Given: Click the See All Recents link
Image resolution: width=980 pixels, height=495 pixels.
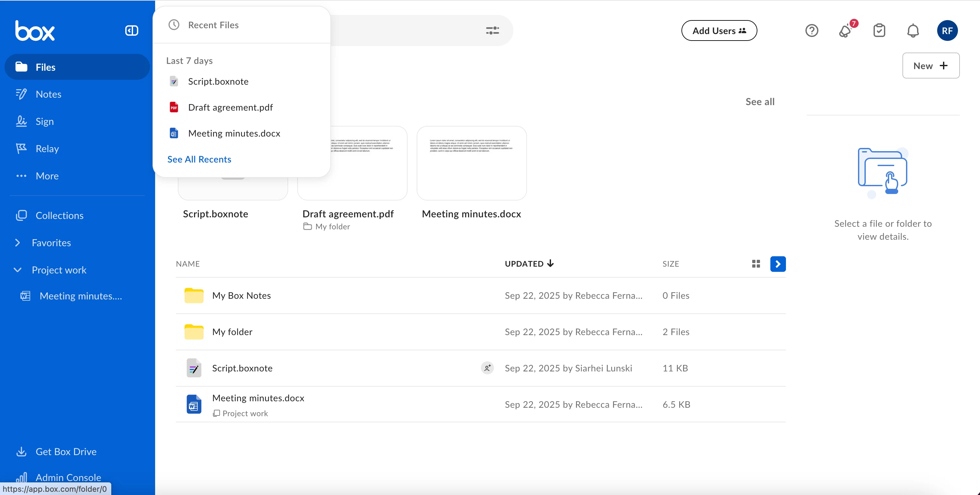Looking at the screenshot, I should [199, 159].
